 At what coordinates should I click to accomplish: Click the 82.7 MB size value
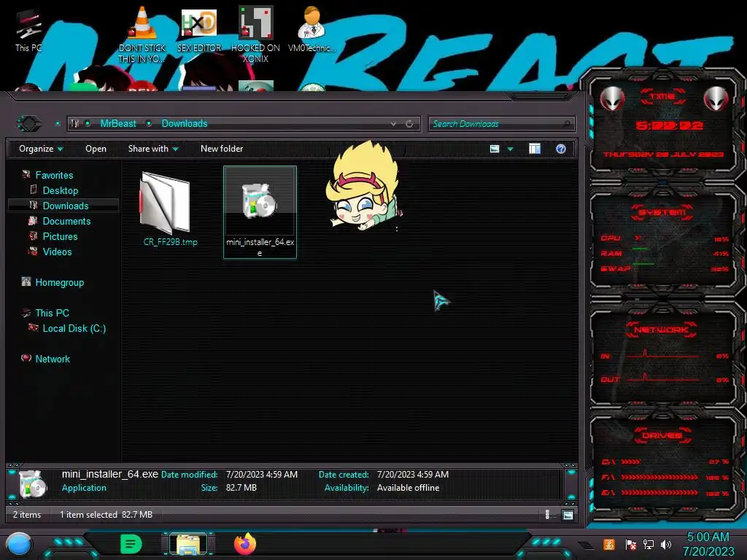[241, 488]
